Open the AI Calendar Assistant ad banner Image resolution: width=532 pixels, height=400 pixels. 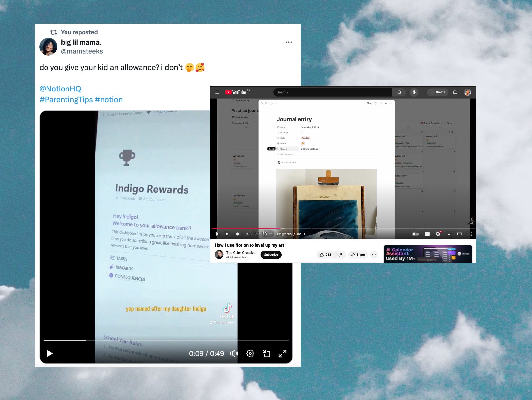428,254
